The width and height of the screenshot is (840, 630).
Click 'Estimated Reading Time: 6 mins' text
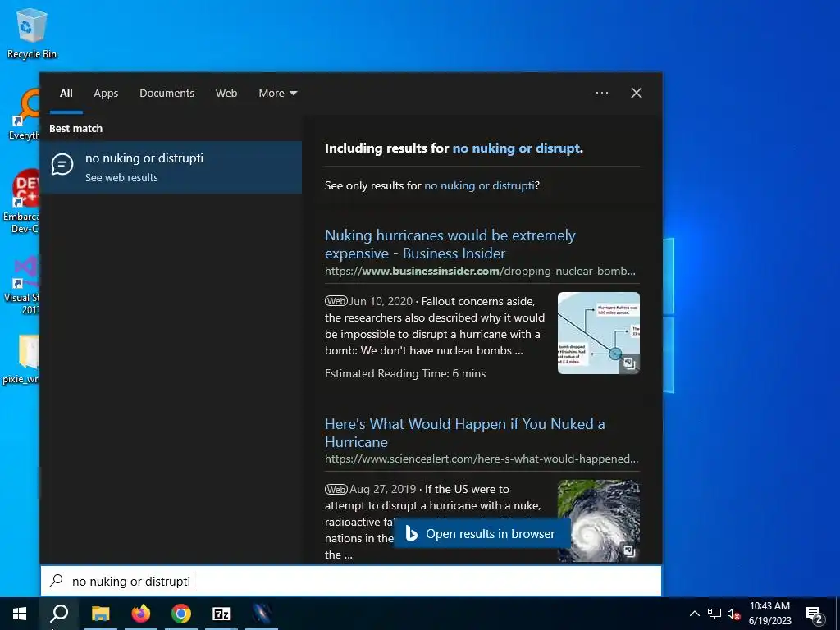pyautogui.click(x=405, y=373)
